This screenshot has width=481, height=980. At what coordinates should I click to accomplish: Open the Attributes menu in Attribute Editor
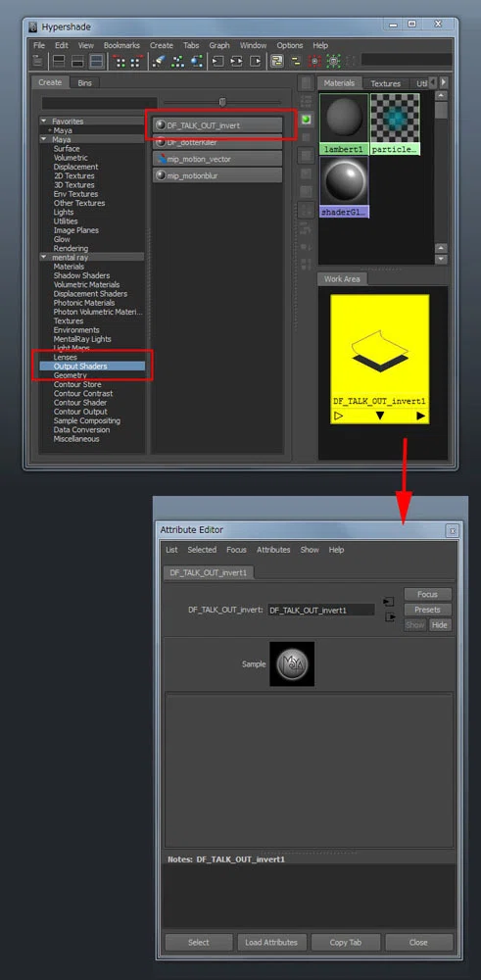coord(273,550)
